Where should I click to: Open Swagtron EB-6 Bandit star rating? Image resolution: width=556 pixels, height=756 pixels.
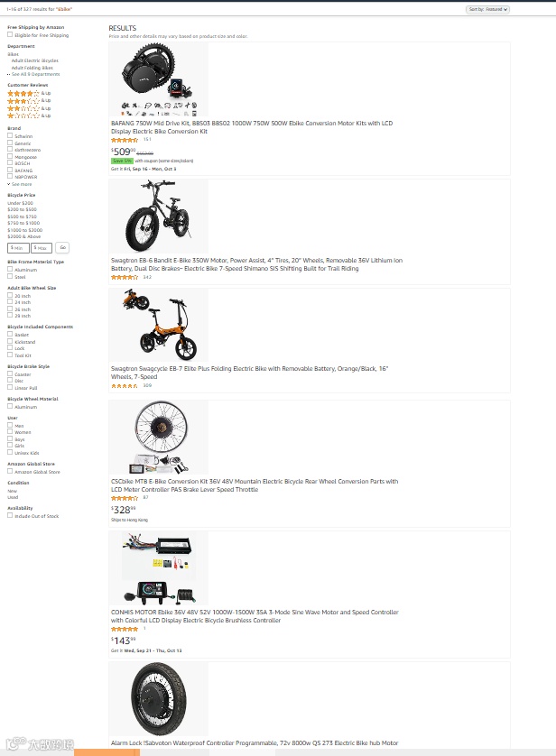coord(125,277)
